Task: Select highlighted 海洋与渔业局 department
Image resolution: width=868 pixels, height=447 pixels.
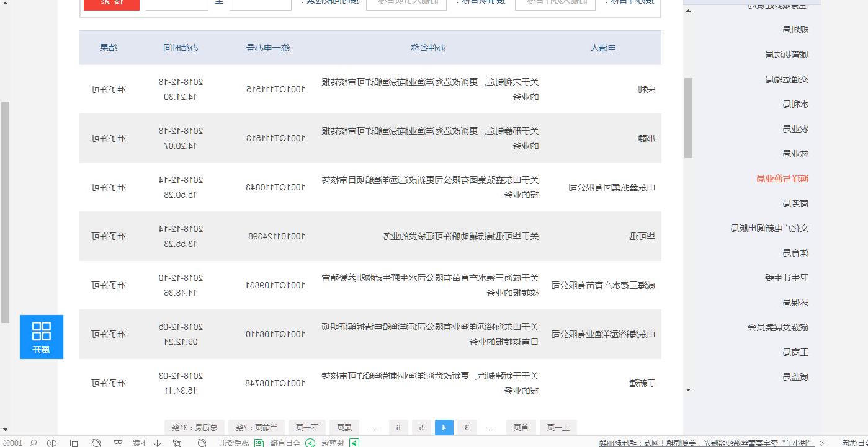Action: coord(782,179)
